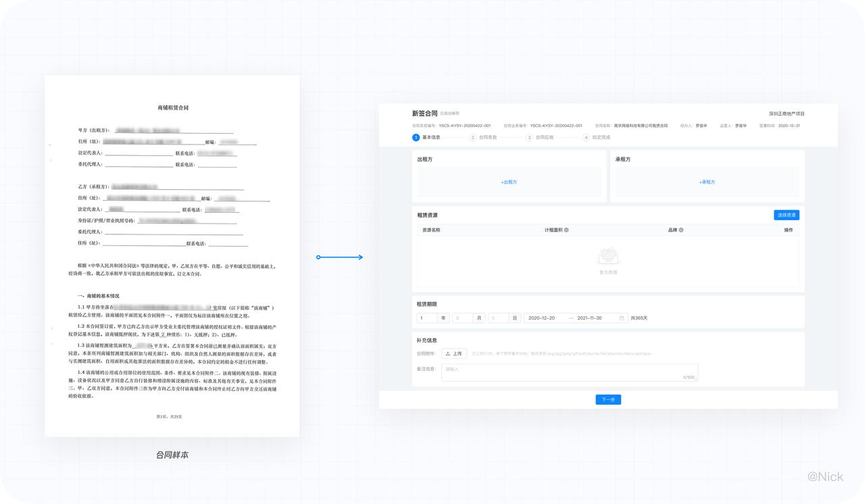
Task: Click the 共365天 total days text
Action: coord(639,318)
